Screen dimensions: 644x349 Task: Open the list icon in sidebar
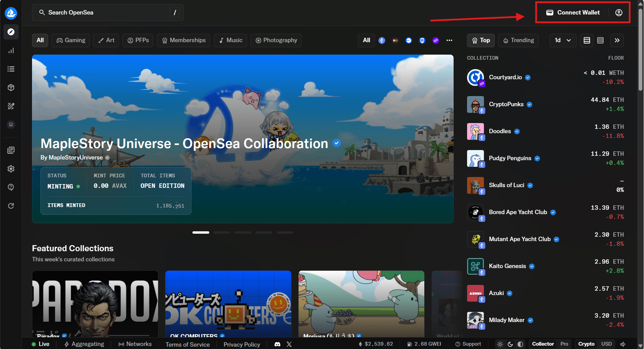point(11,69)
